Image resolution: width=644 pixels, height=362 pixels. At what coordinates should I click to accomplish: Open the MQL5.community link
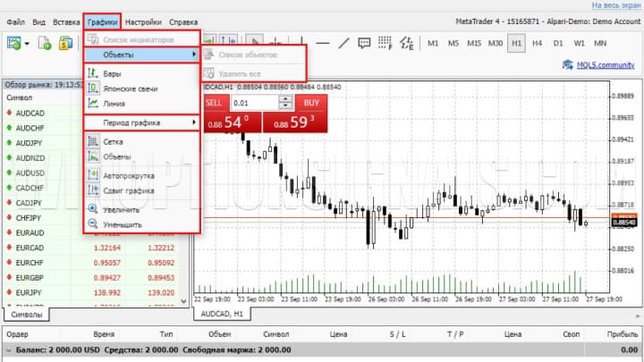pyautogui.click(x=598, y=64)
